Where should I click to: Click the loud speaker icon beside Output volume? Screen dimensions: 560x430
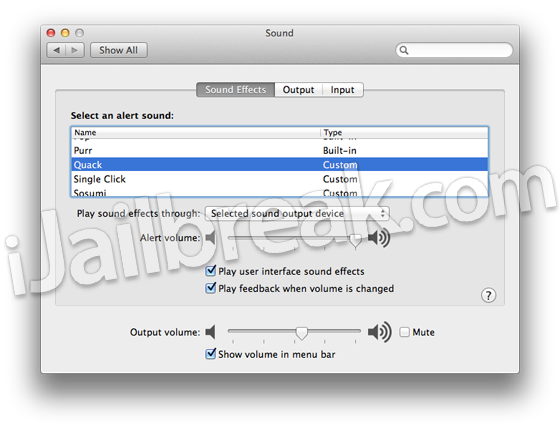click(x=380, y=332)
